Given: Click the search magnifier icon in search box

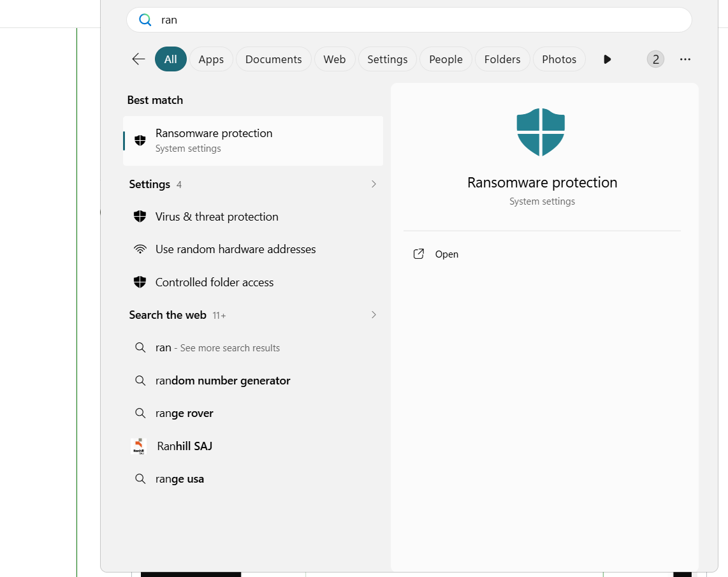Looking at the screenshot, I should click(x=145, y=20).
